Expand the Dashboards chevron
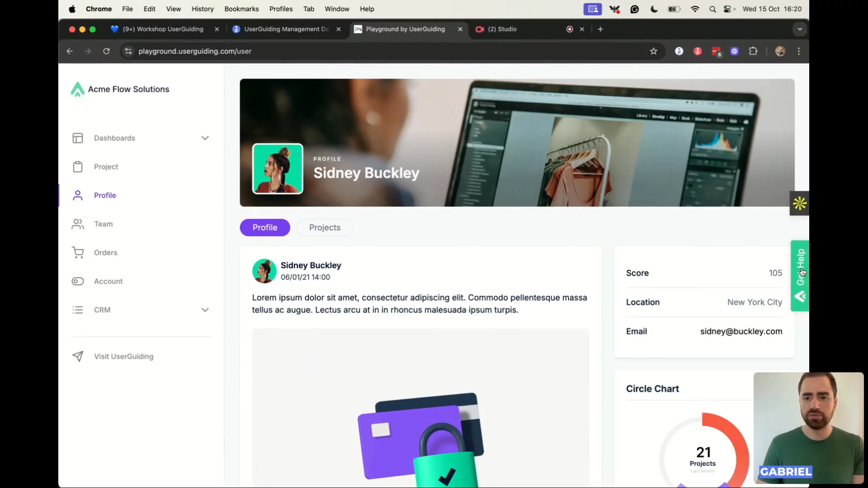868x488 pixels. pyautogui.click(x=205, y=138)
